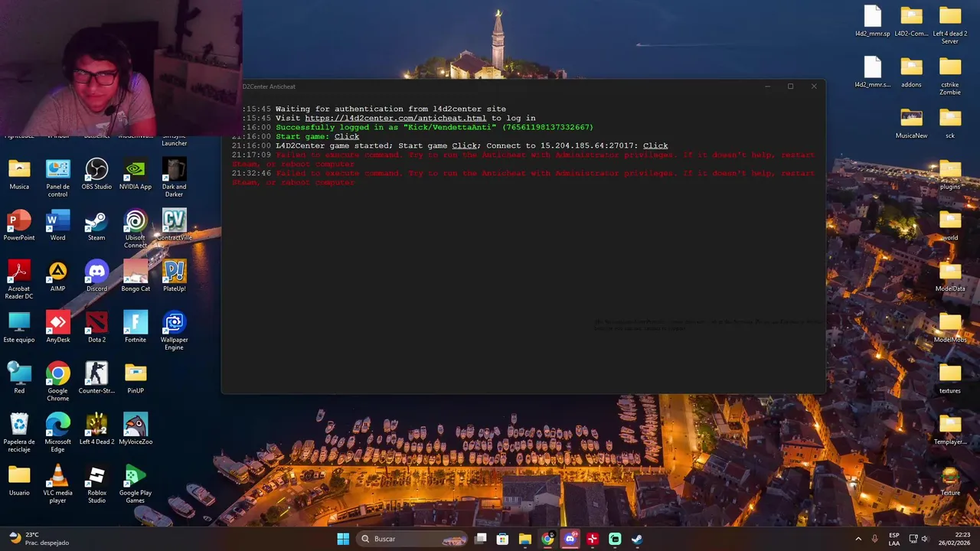Switch to Chrome on the taskbar
The height and width of the screenshot is (551, 980).
[547, 539]
